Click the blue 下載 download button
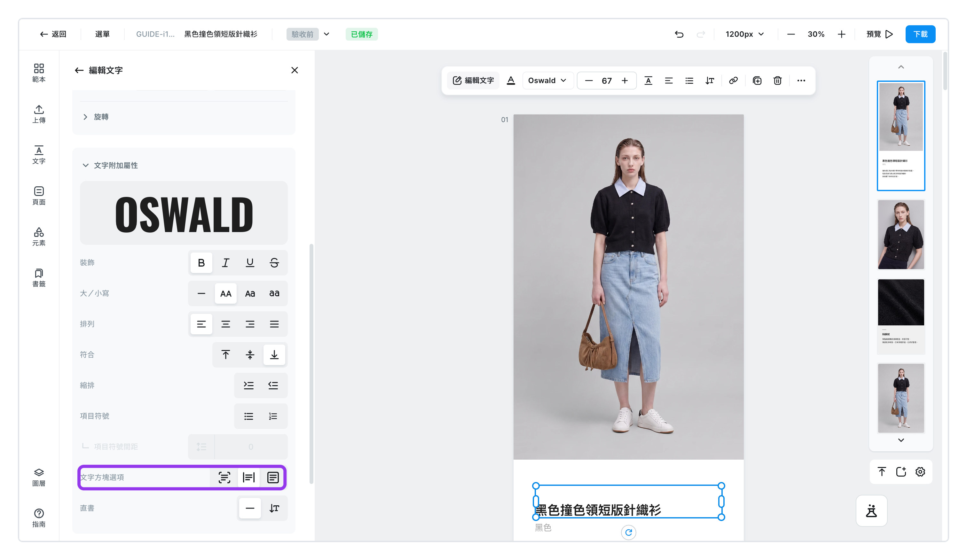967x560 pixels. (920, 34)
